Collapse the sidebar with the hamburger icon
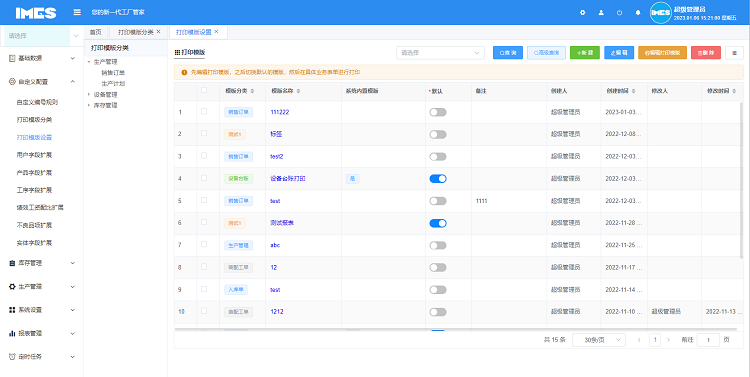 click(77, 12)
